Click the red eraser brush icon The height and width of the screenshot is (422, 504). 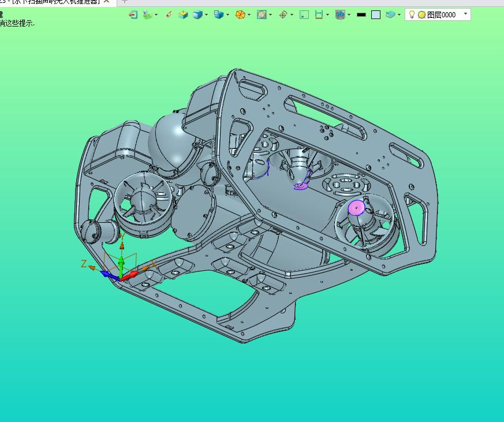[x=169, y=14]
